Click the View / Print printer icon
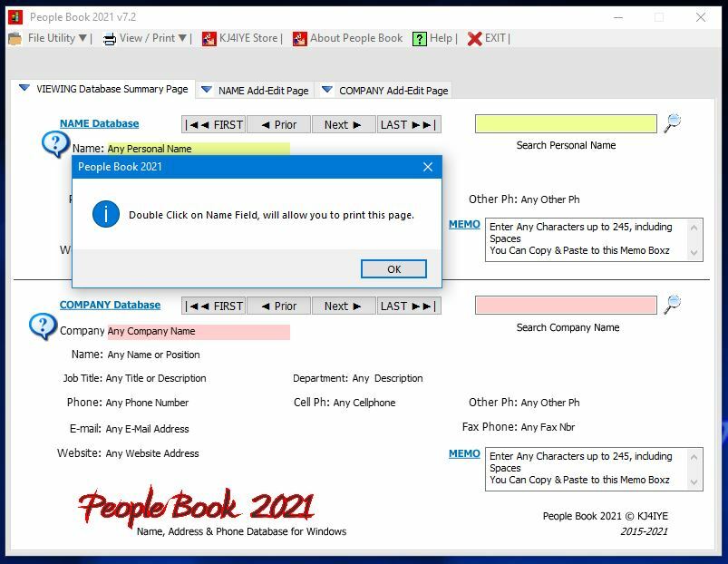 click(x=110, y=39)
